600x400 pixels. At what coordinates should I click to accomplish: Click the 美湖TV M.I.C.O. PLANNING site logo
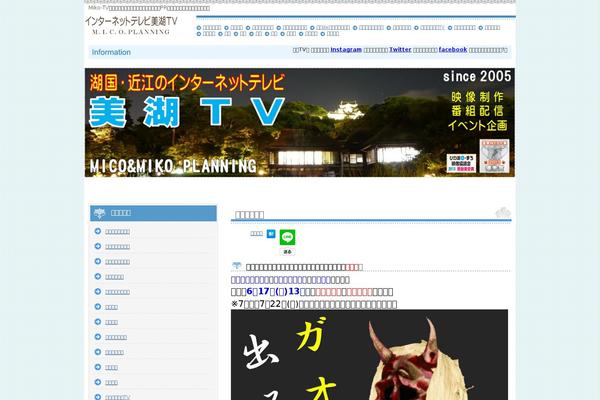(x=131, y=25)
